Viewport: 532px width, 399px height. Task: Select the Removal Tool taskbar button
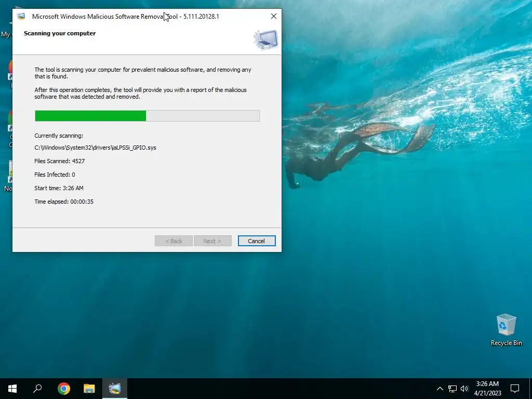click(115, 389)
